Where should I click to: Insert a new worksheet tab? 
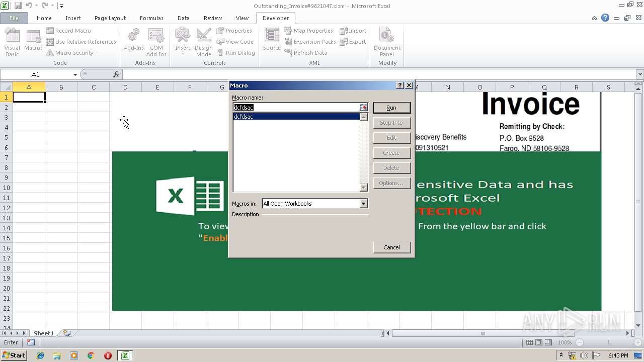pos(66,333)
